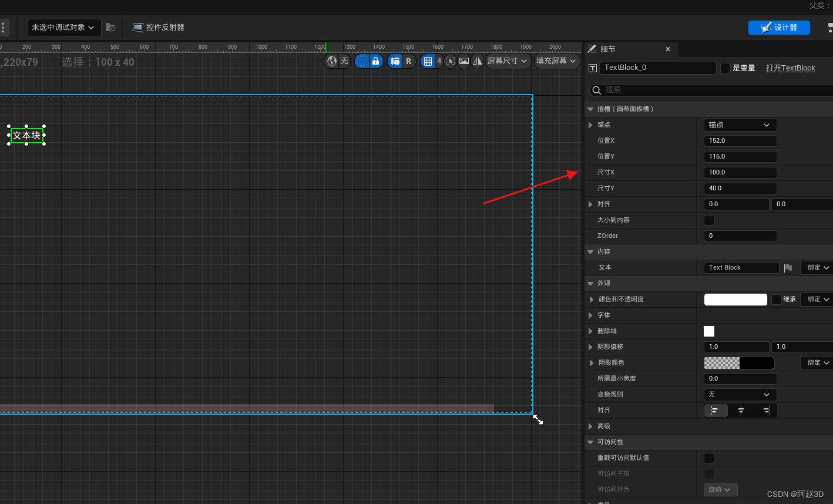Toggle the dashed outline display icon
This screenshot has height=504, width=833.
pos(362,61)
